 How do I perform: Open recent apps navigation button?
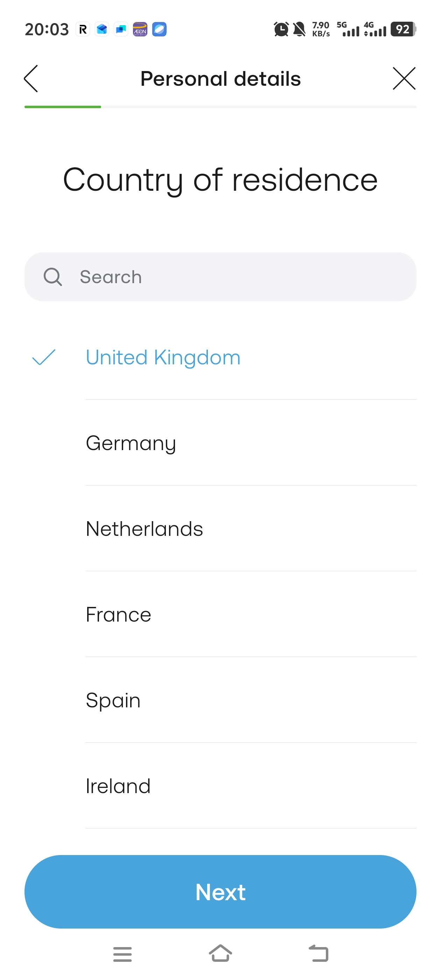coord(122,954)
